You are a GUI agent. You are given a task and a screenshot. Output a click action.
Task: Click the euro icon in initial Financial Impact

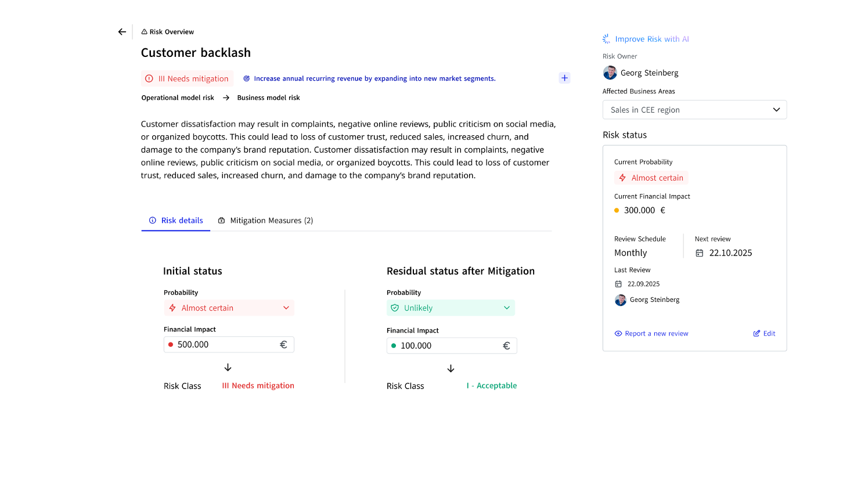pyautogui.click(x=283, y=344)
